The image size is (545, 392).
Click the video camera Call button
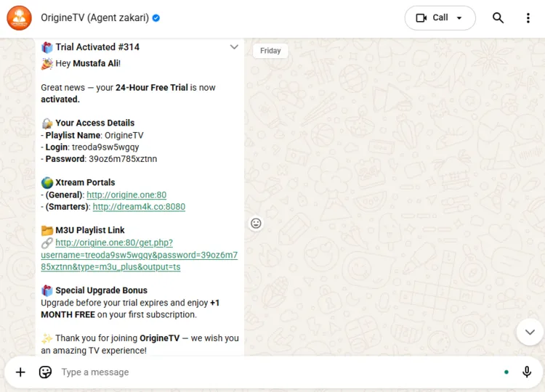pos(432,18)
